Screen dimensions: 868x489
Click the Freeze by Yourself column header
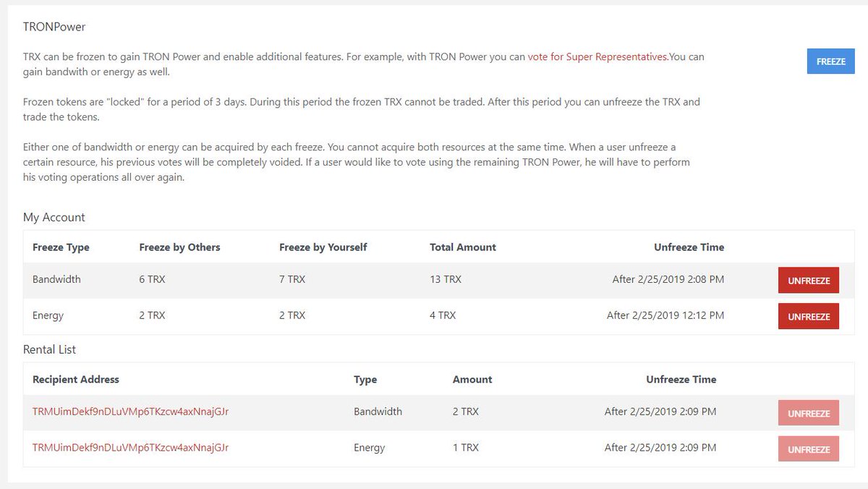click(323, 247)
